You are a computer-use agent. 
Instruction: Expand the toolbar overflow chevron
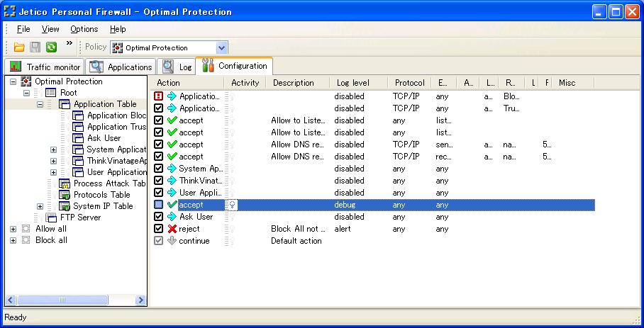click(x=69, y=43)
